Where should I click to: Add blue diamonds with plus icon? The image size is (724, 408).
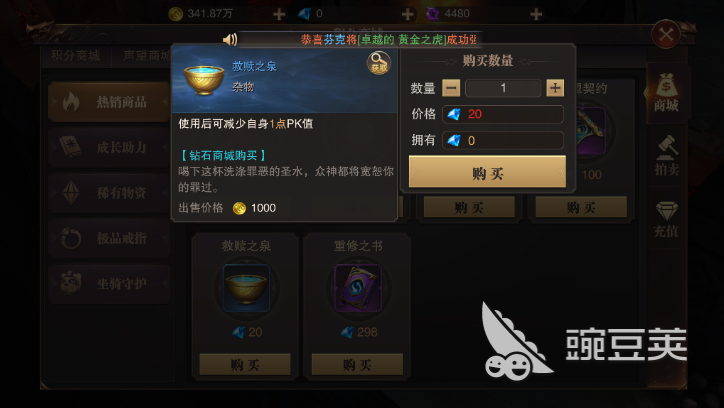point(407,14)
